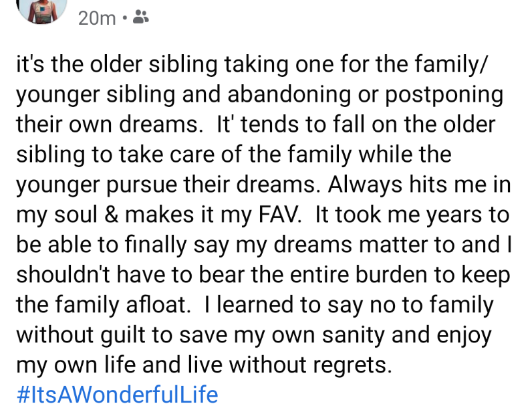Viewport: 532px width, 414px height.
Task: Click the line "younger sibling and abandoning or postponing"
Action: [x=259, y=95]
